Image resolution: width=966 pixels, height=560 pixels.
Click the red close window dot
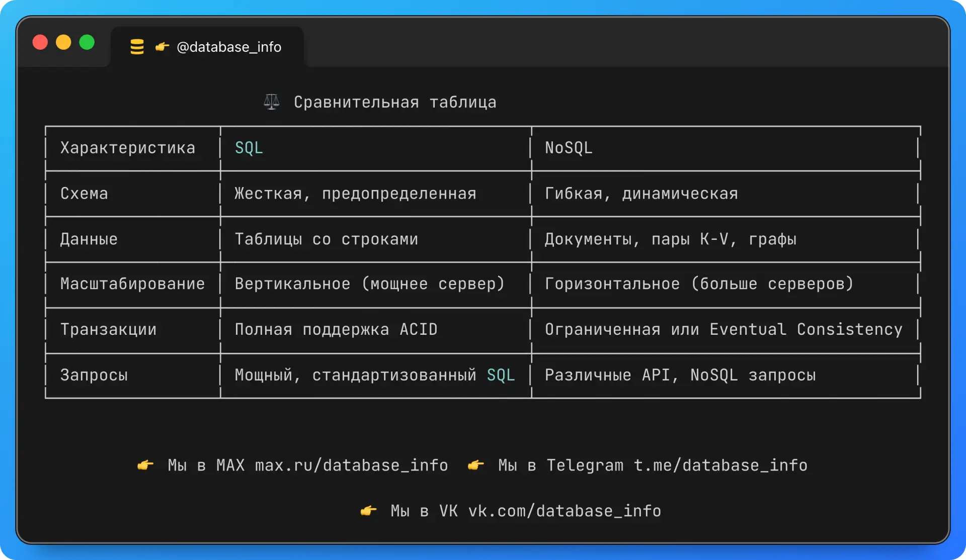(x=40, y=42)
